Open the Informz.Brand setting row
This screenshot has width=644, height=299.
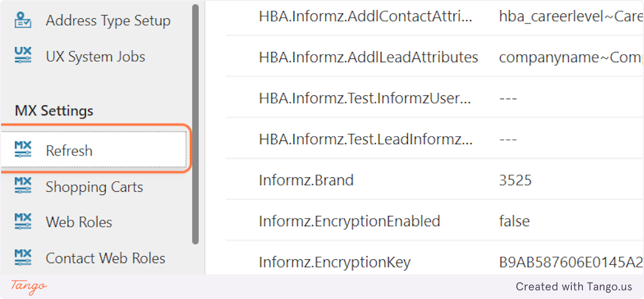pyautogui.click(x=306, y=180)
